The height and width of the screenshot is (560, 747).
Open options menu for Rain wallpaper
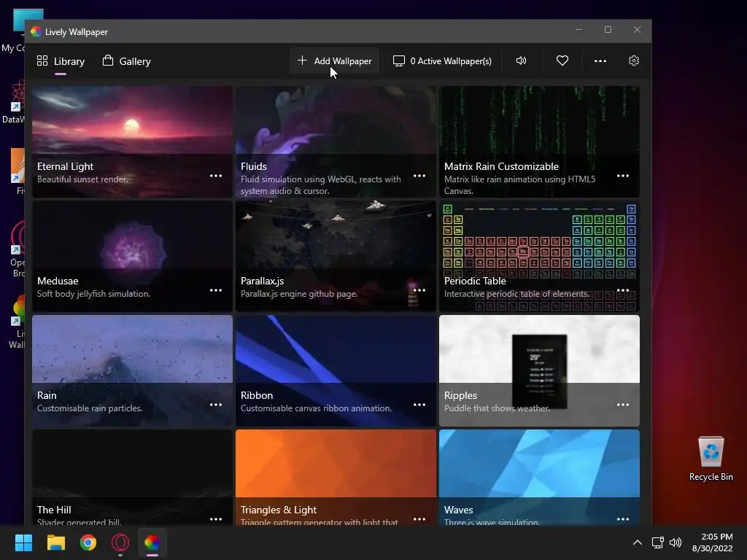click(x=216, y=405)
